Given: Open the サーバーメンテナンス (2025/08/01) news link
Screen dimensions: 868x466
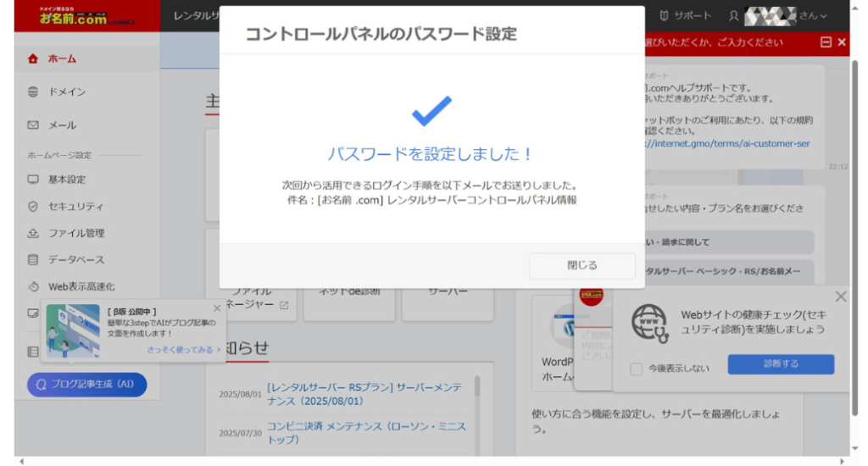Looking at the screenshot, I should (x=364, y=393).
